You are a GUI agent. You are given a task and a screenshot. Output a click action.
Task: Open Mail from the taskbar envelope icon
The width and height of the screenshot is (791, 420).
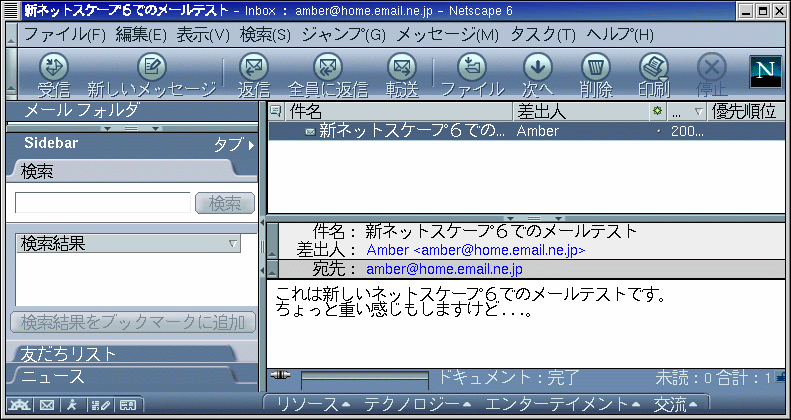(47, 405)
